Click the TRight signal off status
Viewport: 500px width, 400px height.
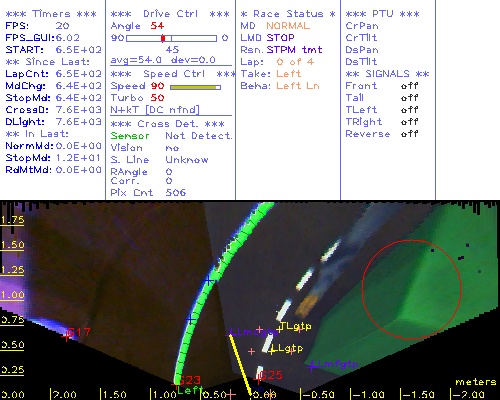[409, 122]
